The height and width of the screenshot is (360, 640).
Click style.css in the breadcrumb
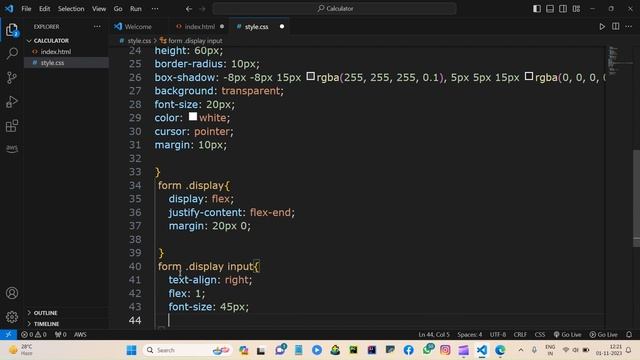pos(139,40)
